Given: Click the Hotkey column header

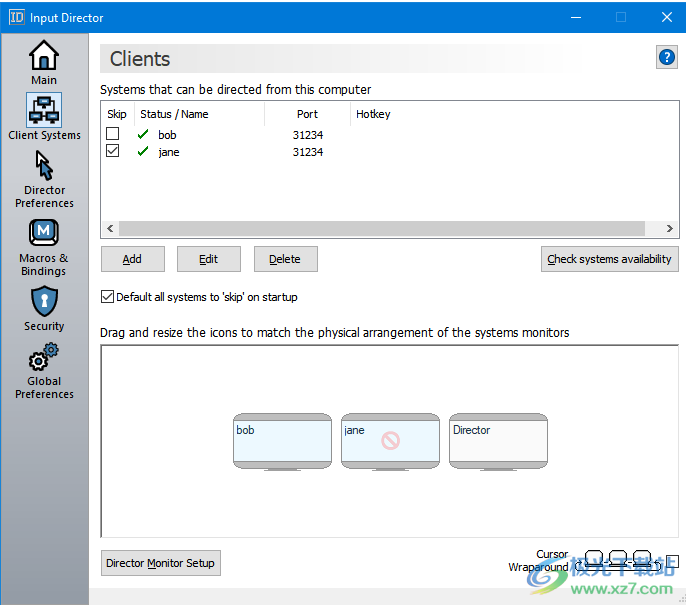Looking at the screenshot, I should coord(373,114).
